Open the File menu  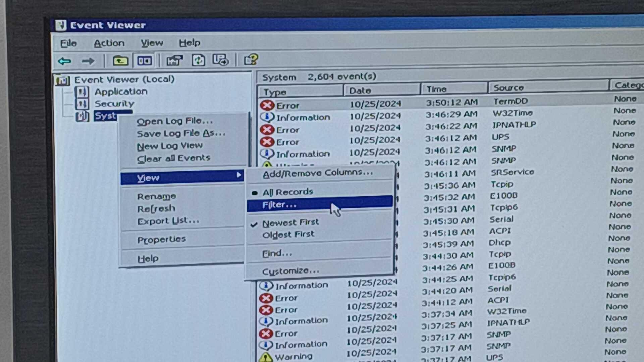click(x=69, y=43)
